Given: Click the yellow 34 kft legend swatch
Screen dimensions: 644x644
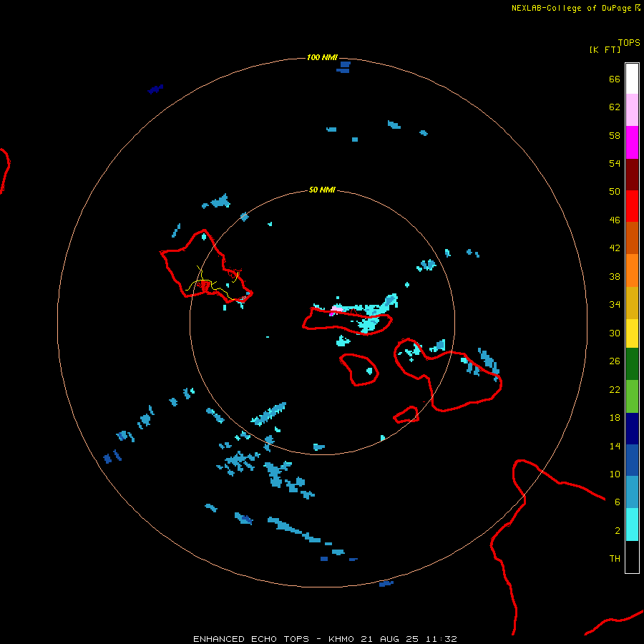Looking at the screenshot, I should 632,333.
